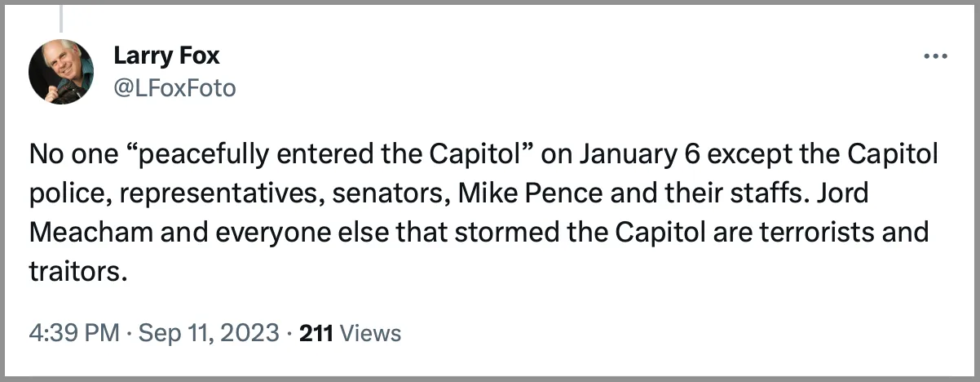Open the Larry Fox display name link
This screenshot has width=980, height=382.
click(x=166, y=56)
